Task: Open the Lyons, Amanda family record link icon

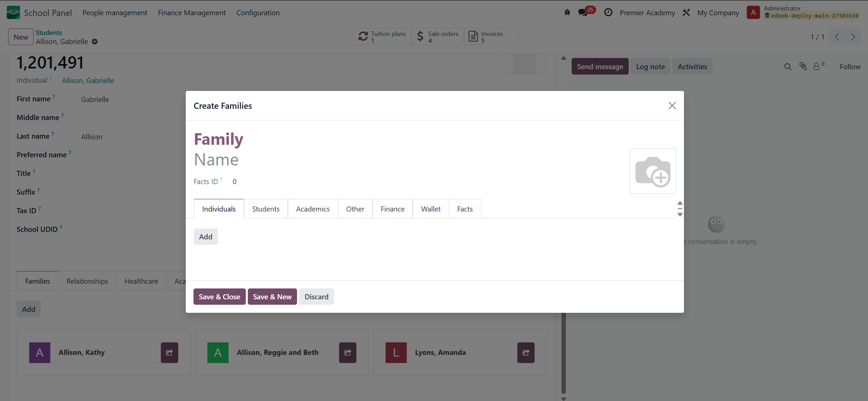Action: point(526,353)
